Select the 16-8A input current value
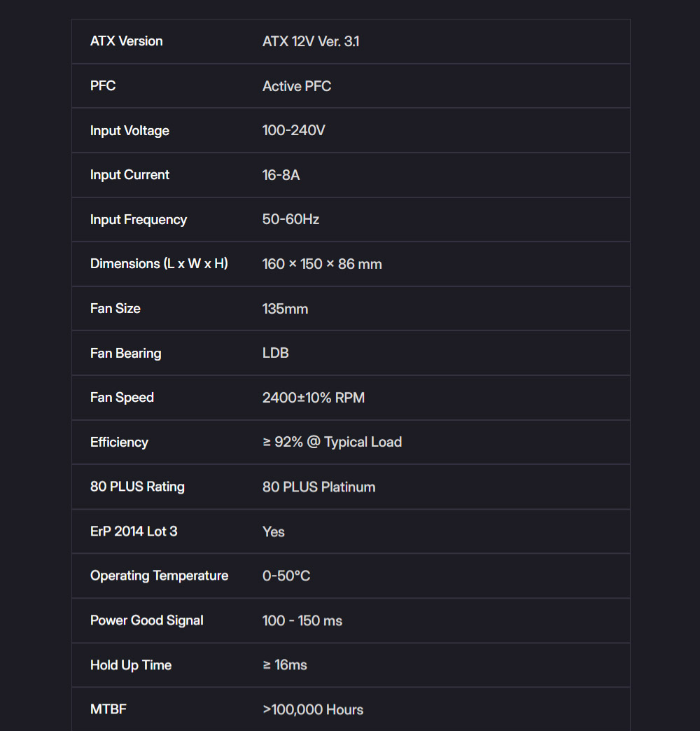700x731 pixels. click(x=281, y=175)
